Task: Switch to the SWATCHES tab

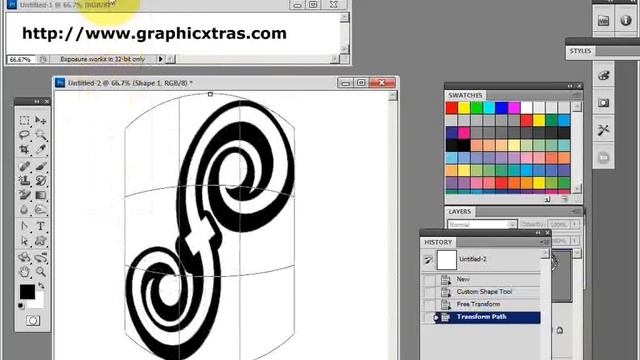Action: click(x=465, y=95)
